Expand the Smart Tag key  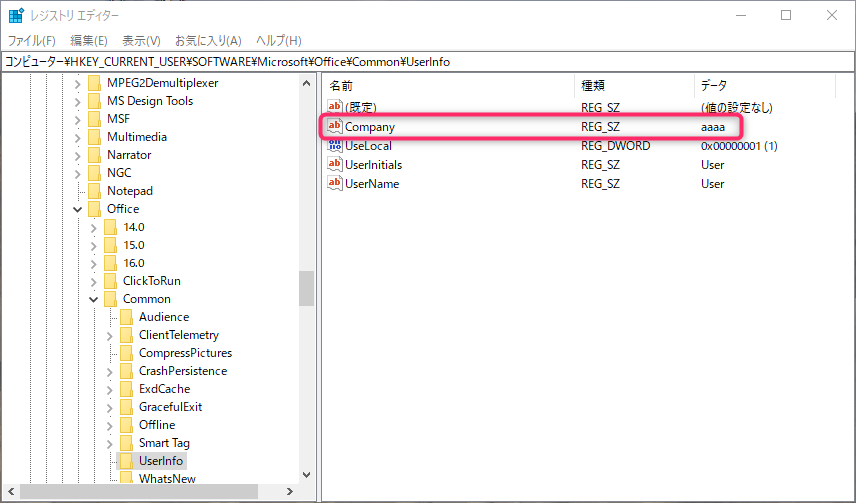tap(110, 444)
